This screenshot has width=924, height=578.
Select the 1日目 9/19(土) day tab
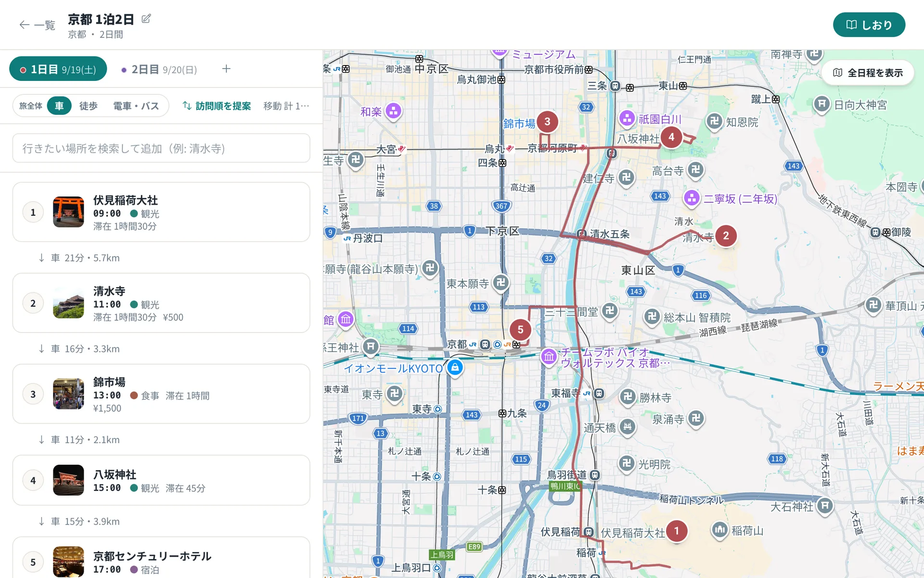point(58,69)
